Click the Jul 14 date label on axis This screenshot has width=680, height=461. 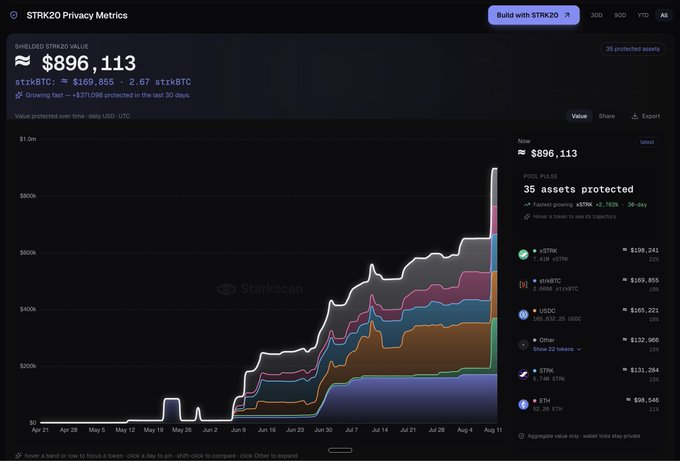point(379,430)
